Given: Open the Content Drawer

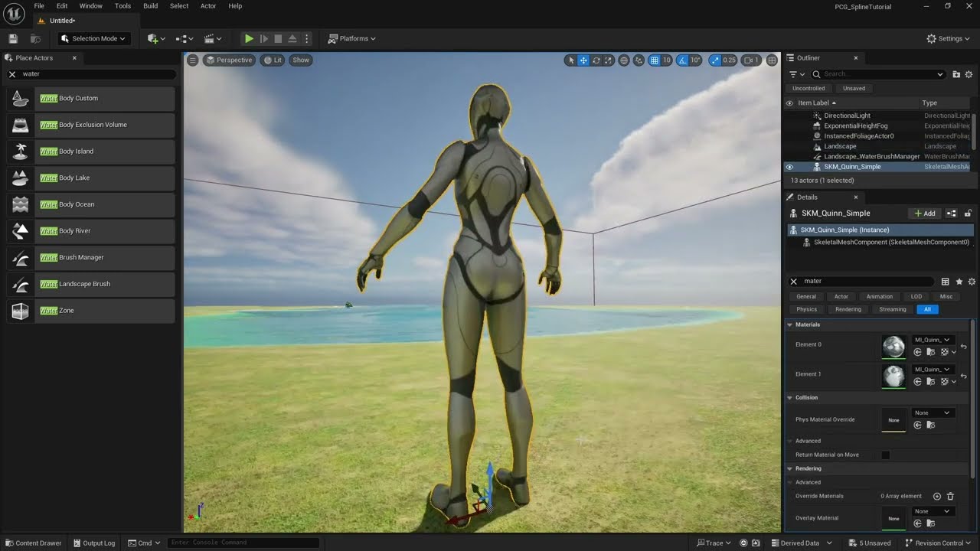Looking at the screenshot, I should (x=33, y=543).
